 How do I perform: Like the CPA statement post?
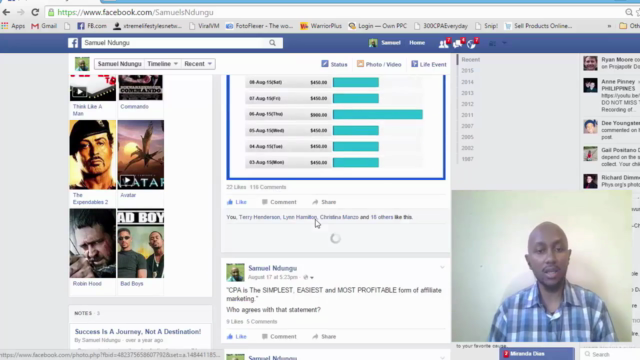tap(237, 337)
